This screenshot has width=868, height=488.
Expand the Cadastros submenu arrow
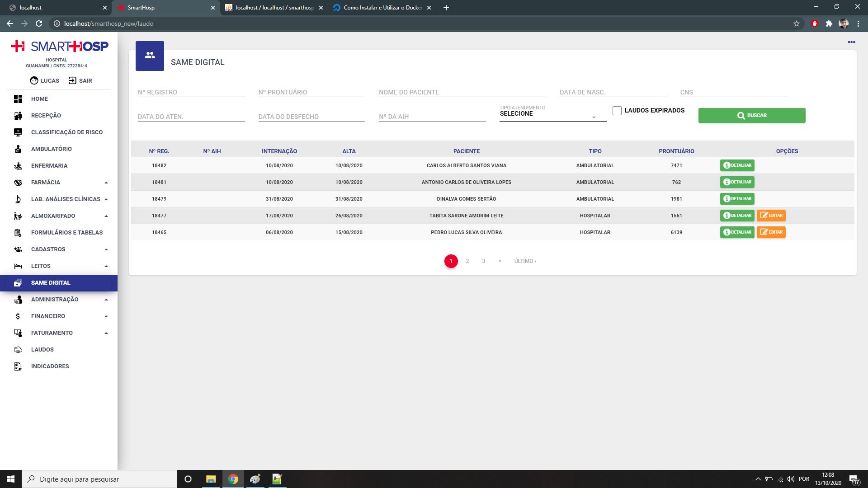point(106,249)
